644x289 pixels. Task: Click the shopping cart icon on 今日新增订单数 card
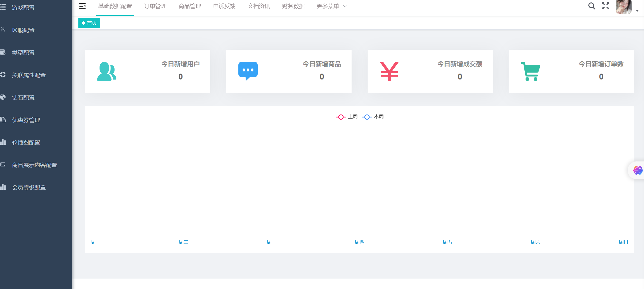[531, 71]
